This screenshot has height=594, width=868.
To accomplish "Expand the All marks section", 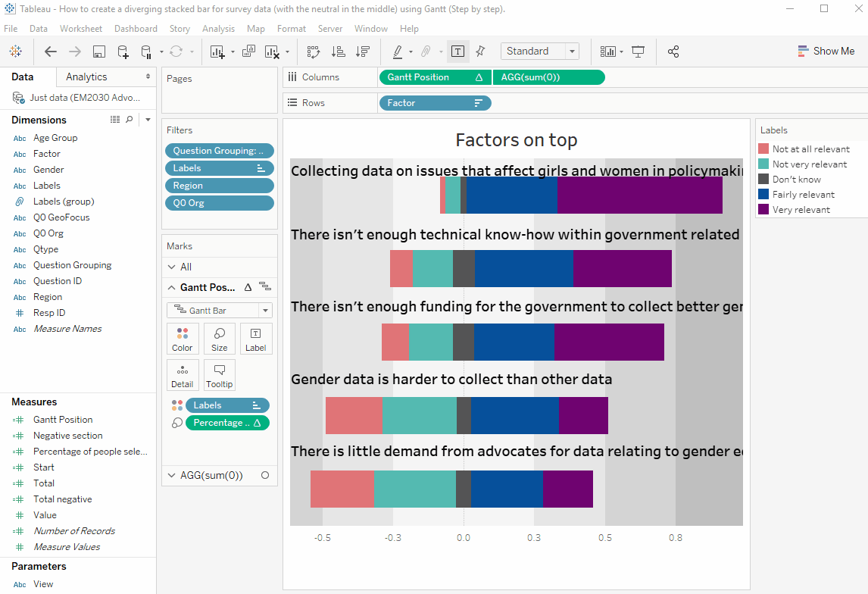I will 172,267.
